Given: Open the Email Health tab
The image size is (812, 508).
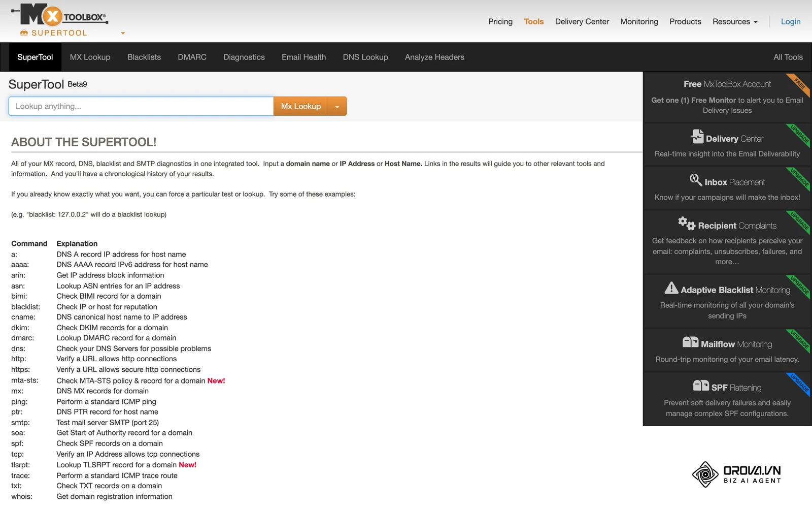Looking at the screenshot, I should point(303,57).
